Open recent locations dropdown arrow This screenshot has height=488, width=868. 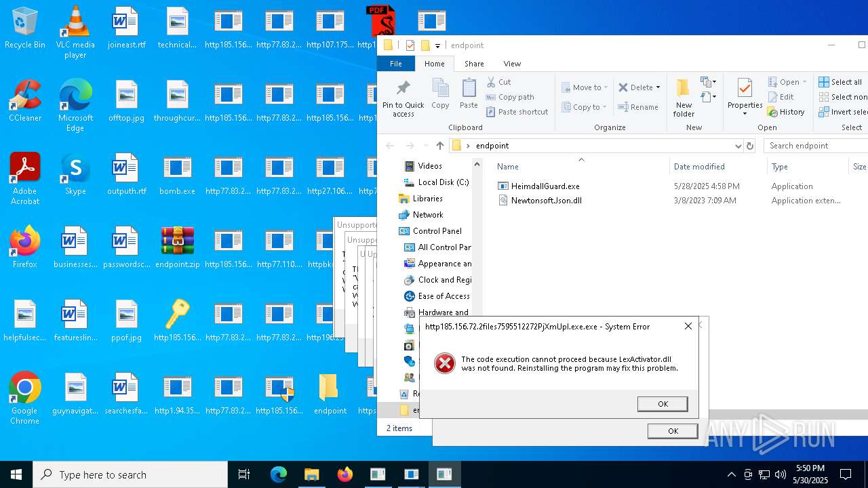426,146
